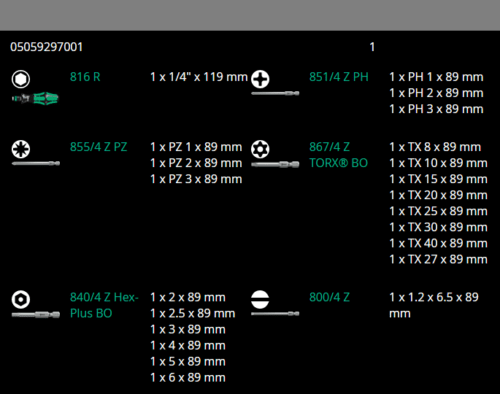Click the text 1 x TX 40 x 89 mm

tap(438, 243)
